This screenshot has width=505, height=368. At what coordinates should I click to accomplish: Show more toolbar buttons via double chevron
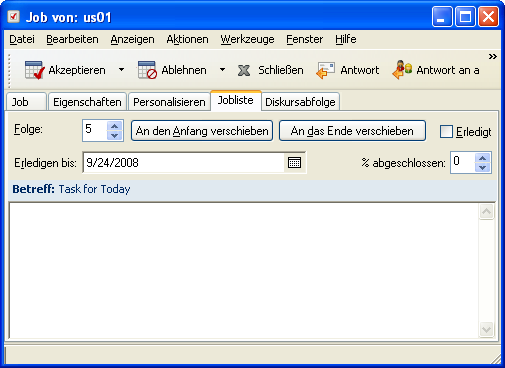pyautogui.click(x=493, y=57)
